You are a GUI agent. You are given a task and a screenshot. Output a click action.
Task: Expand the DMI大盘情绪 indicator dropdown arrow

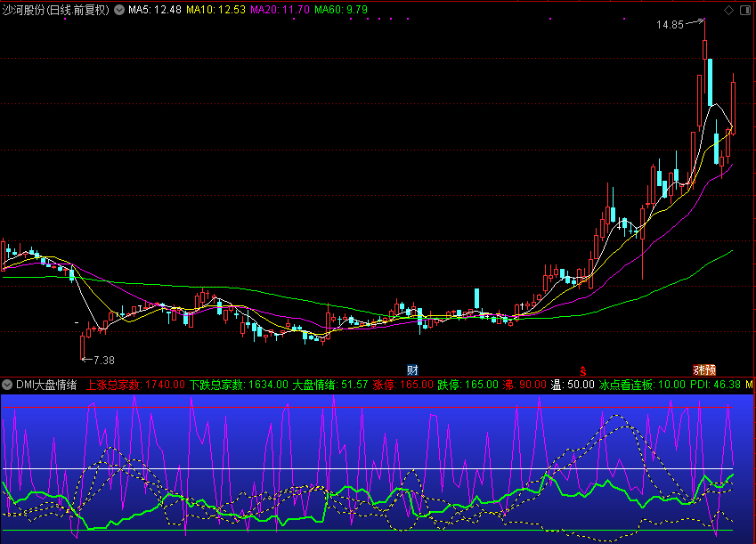(x=7, y=385)
